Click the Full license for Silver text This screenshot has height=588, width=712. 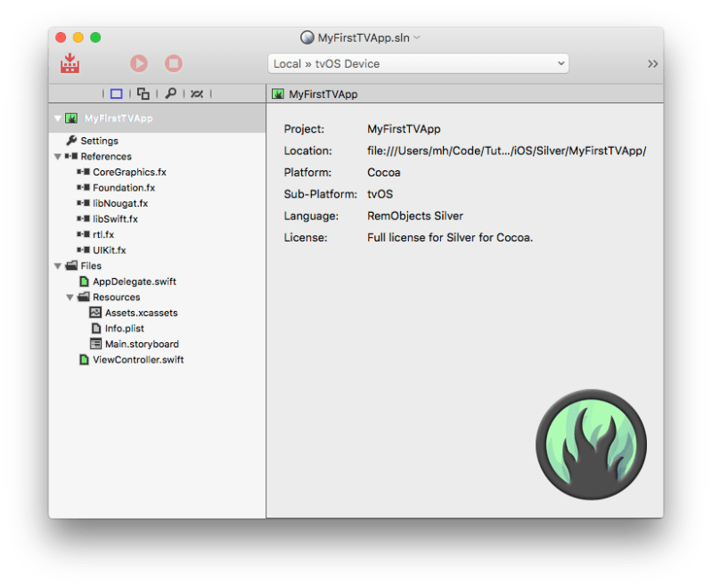(450, 238)
